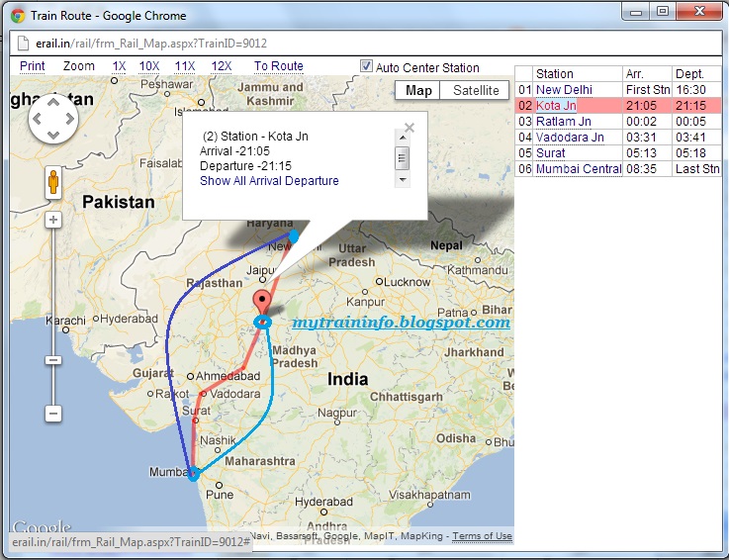Screen dimensions: 729x560
Task: Set zoom to 12X
Action: click(222, 66)
